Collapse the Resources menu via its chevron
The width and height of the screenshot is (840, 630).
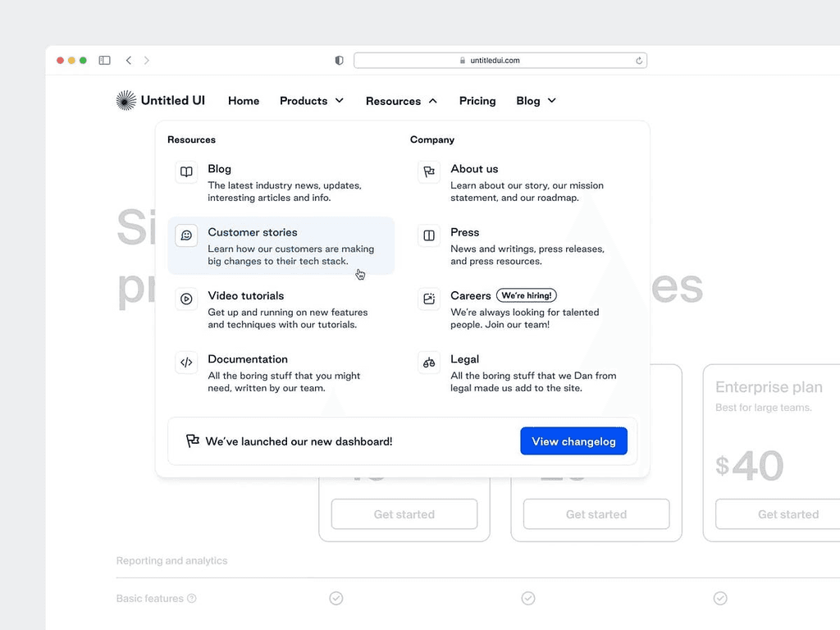pos(432,101)
